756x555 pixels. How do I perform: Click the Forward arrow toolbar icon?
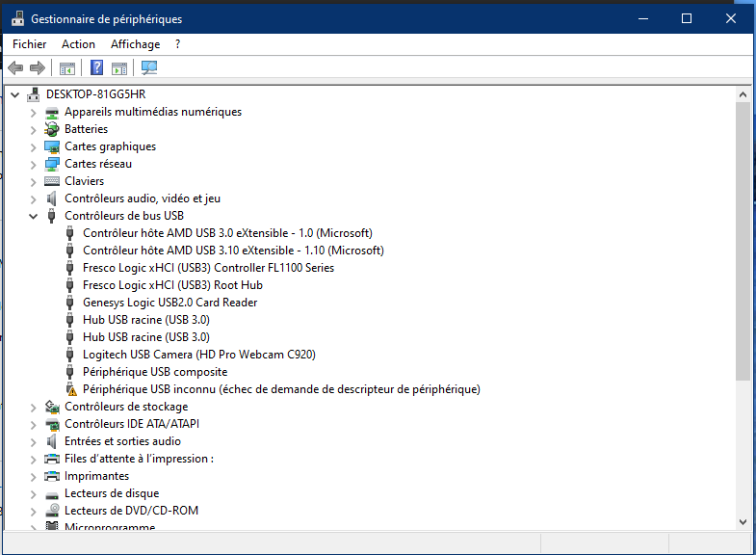(x=38, y=68)
